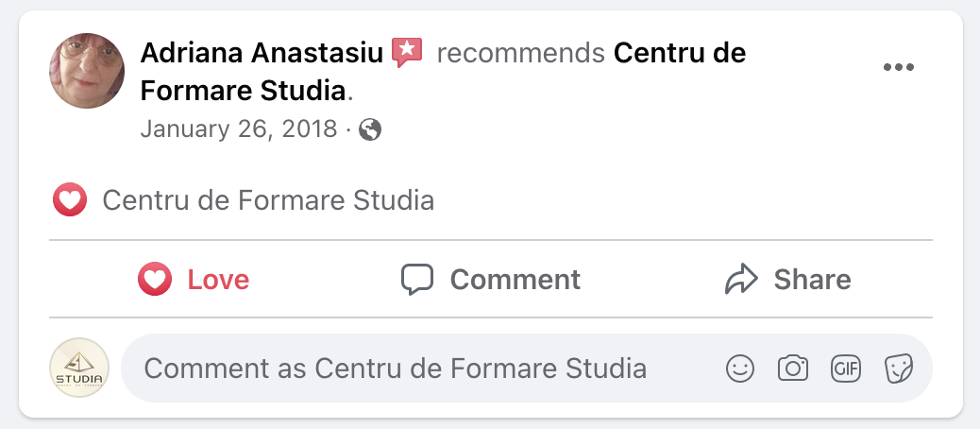
Task: Click the speech bubble Comment icon
Action: click(x=416, y=280)
